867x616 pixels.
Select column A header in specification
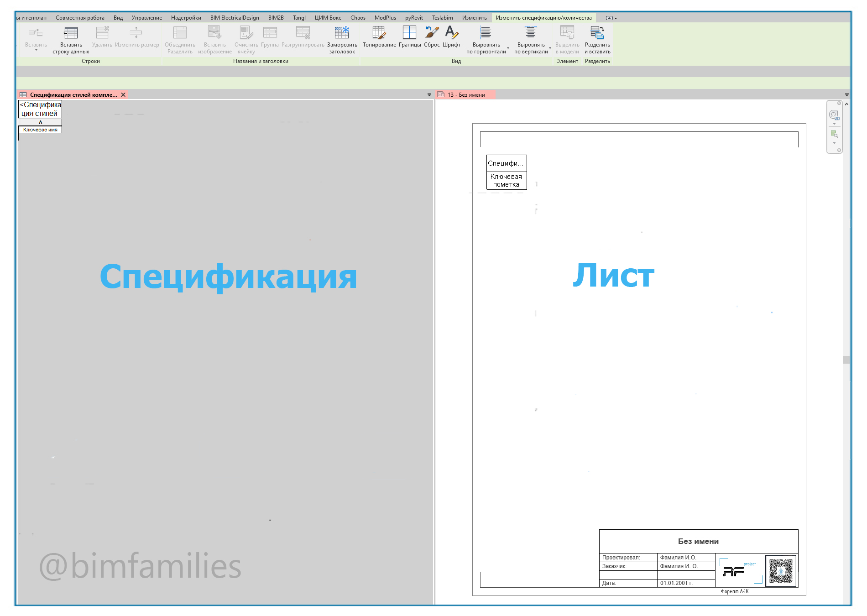point(40,122)
